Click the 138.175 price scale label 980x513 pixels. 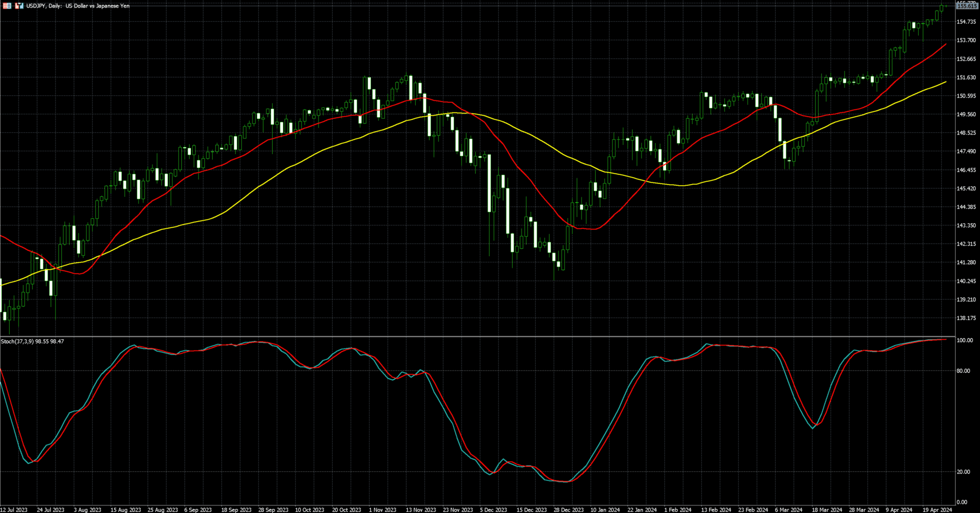pos(966,318)
